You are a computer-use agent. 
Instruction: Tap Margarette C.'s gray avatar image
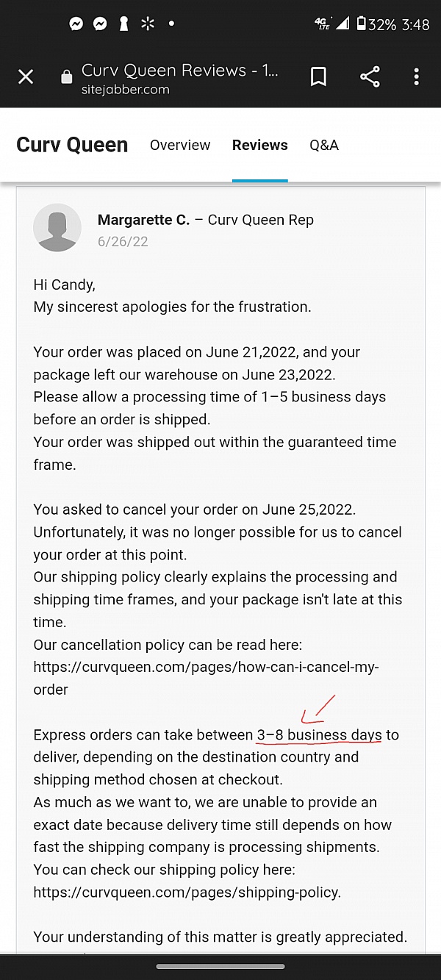click(57, 228)
